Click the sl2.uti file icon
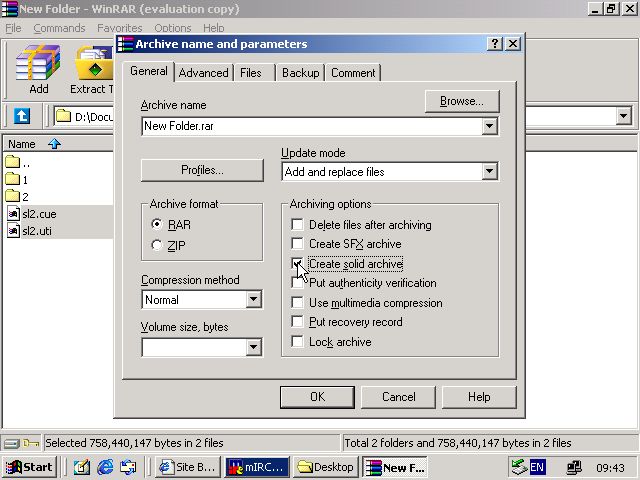The image size is (640, 480). 13,231
